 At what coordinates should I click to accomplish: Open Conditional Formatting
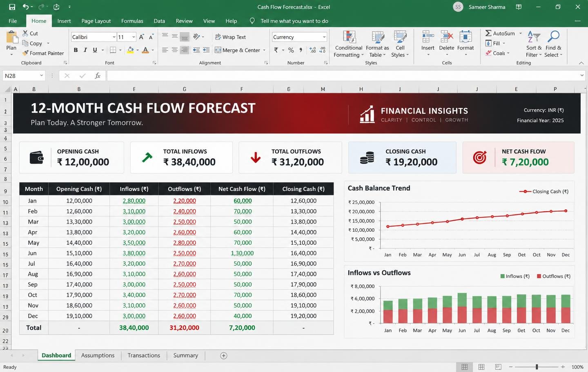pos(349,44)
